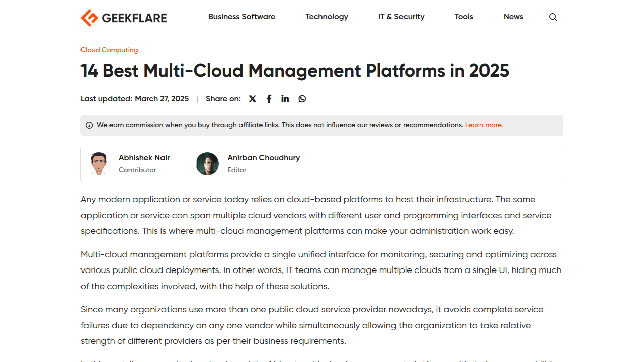Image resolution: width=644 pixels, height=362 pixels.
Task: Share article on X (Twitter)
Action: pyautogui.click(x=253, y=99)
